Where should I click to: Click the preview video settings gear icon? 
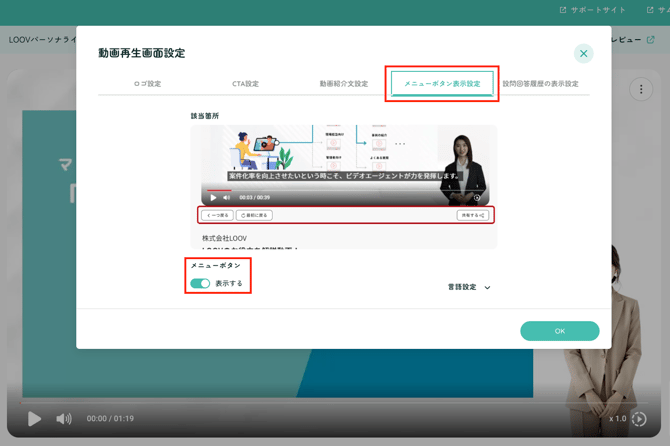click(477, 198)
